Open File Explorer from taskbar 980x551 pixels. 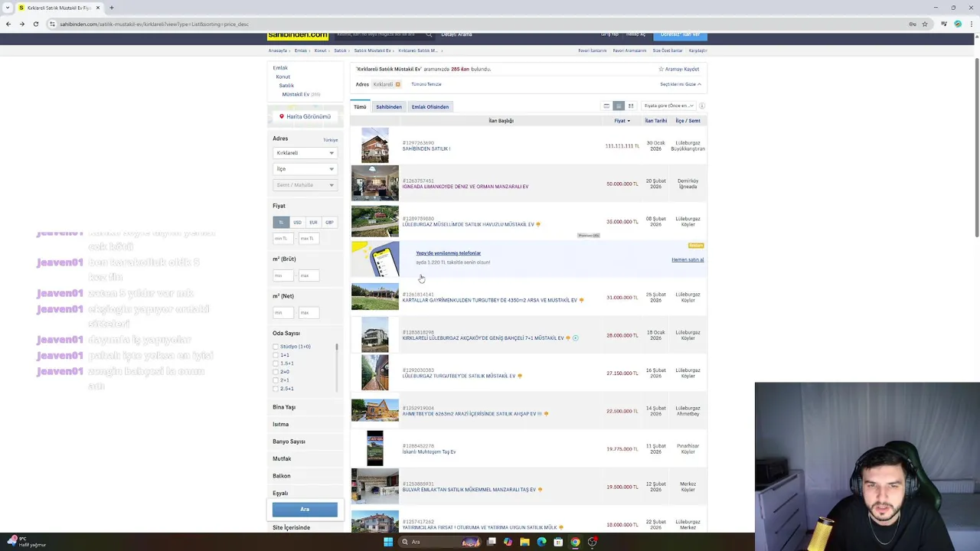tap(524, 542)
